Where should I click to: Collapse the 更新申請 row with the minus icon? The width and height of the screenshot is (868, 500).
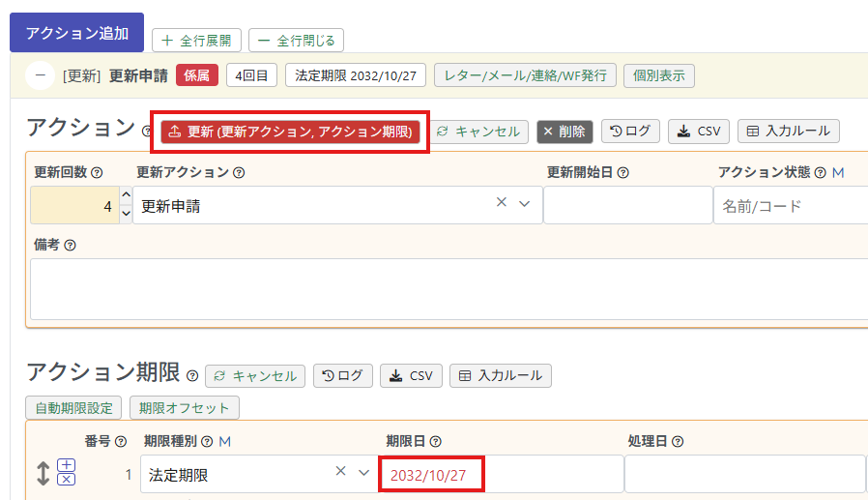tap(40, 75)
